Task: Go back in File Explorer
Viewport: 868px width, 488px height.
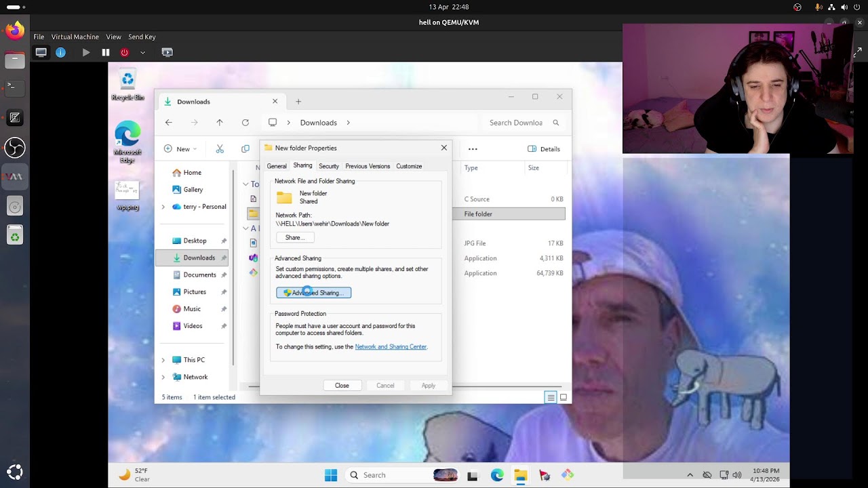Action: point(169,123)
